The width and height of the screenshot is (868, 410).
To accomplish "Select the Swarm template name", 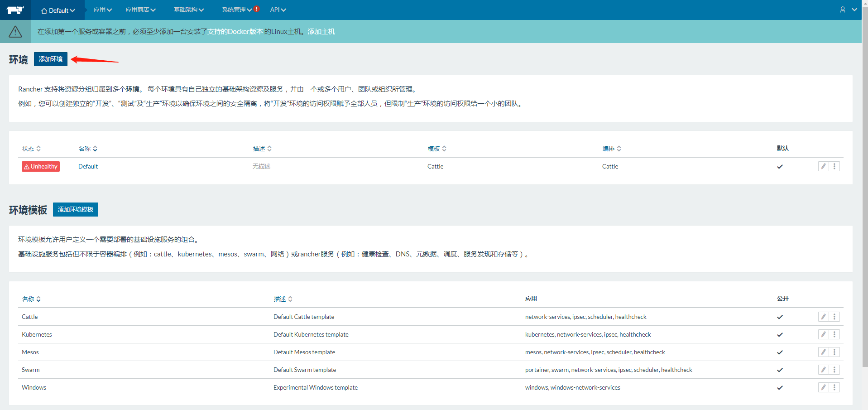I will 31,370.
